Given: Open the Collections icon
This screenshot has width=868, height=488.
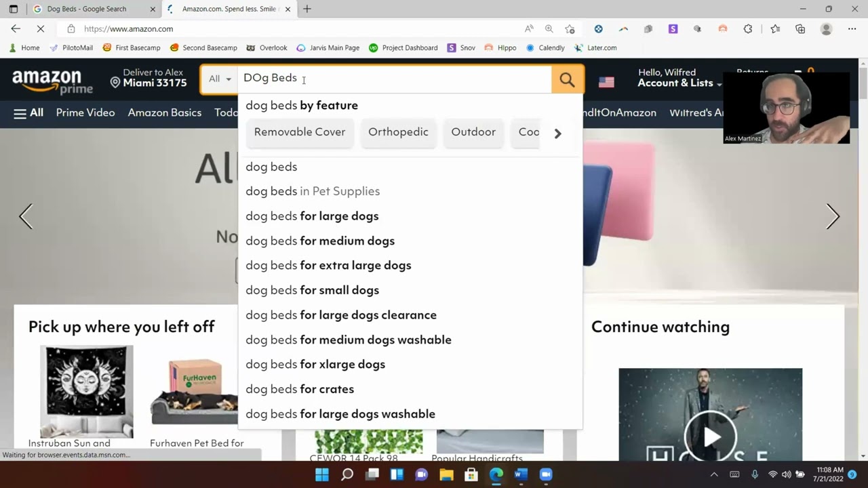Looking at the screenshot, I should coord(800,29).
